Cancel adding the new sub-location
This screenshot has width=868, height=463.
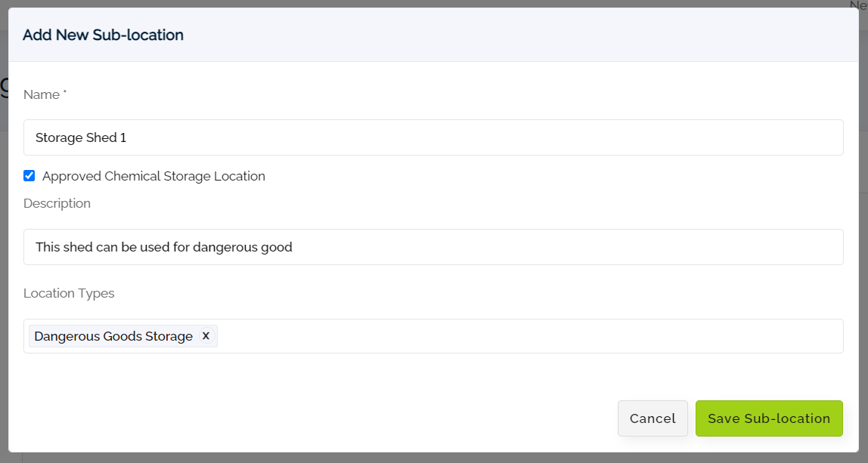click(x=652, y=418)
